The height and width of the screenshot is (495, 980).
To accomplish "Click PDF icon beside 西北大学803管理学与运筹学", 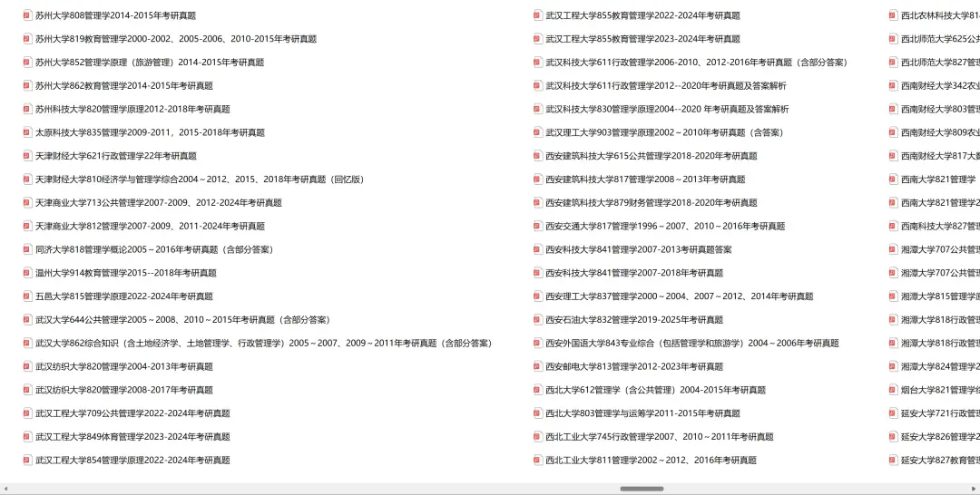I will point(538,413).
